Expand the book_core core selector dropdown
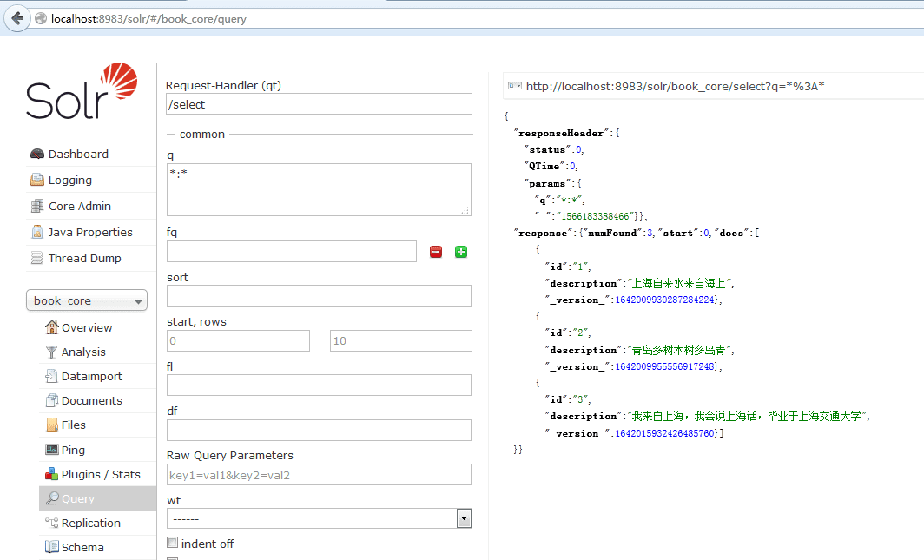The height and width of the screenshot is (560, 924). click(87, 300)
